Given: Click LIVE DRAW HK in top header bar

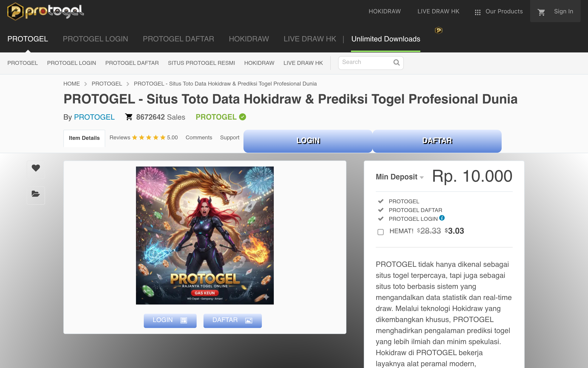Looking at the screenshot, I should tap(438, 11).
